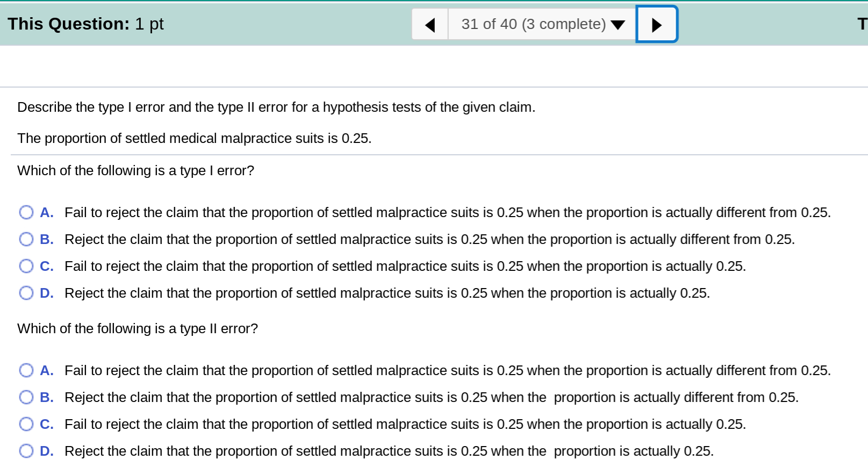Open the '31 of 40' question dropdown

[x=542, y=24]
